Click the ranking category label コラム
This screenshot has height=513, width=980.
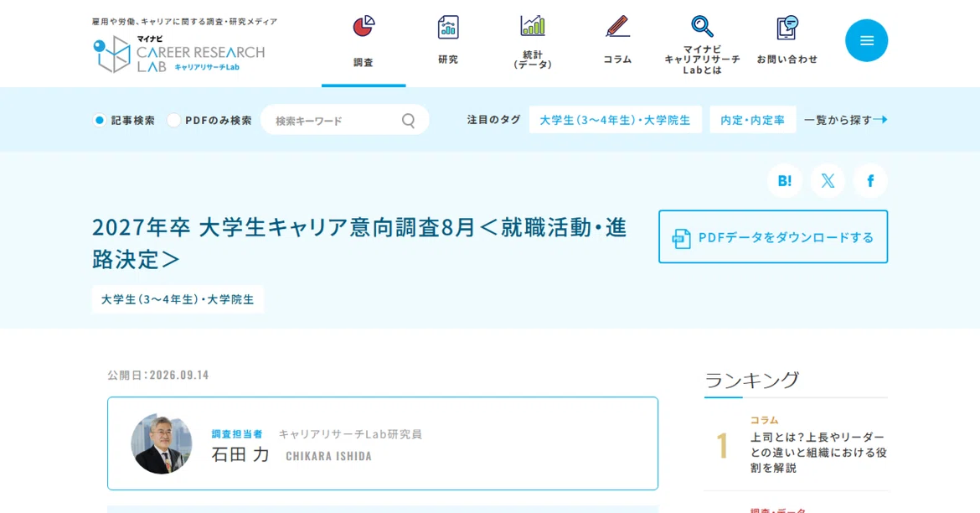pos(765,420)
